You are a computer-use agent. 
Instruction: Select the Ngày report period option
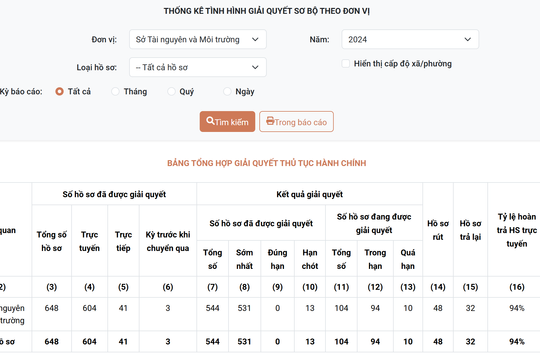[227, 92]
